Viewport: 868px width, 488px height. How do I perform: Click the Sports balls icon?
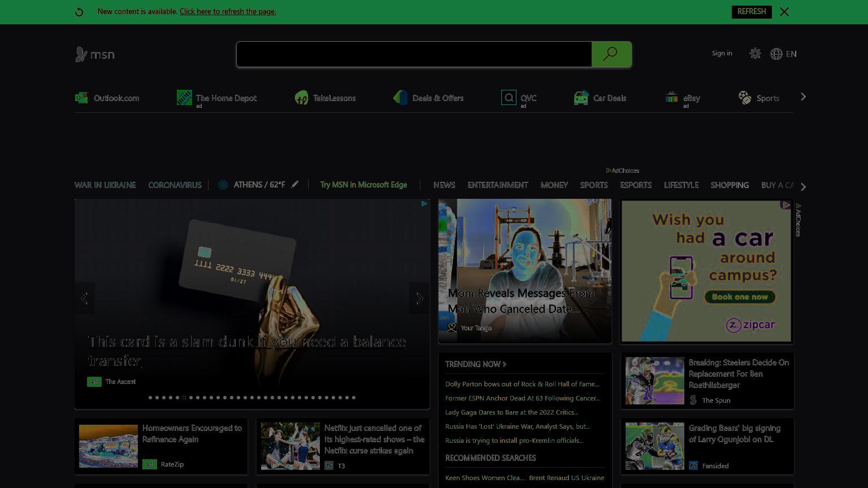click(x=745, y=98)
